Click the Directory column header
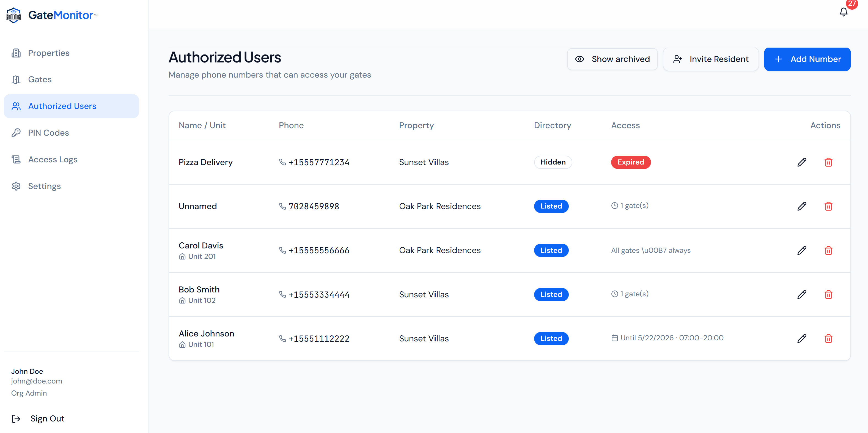This screenshot has width=868, height=433. coord(553,125)
